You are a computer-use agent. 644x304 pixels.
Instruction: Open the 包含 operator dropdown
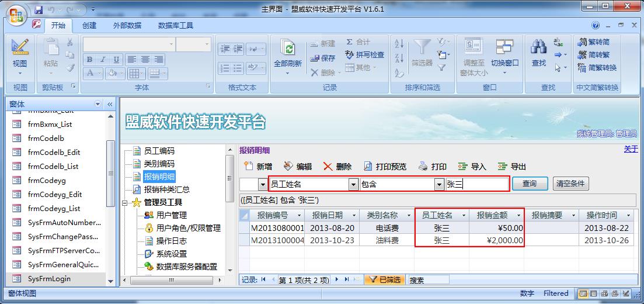point(440,184)
